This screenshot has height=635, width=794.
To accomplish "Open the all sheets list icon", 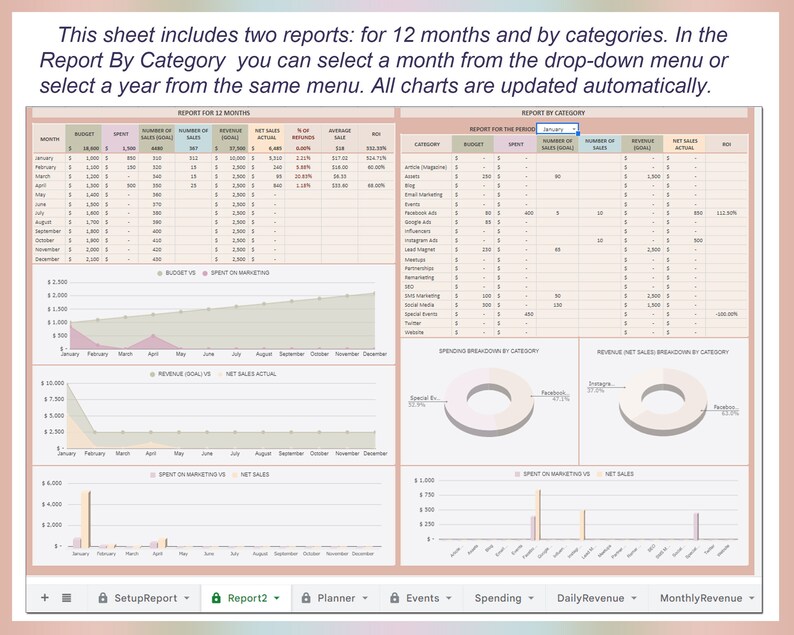I will 66,598.
